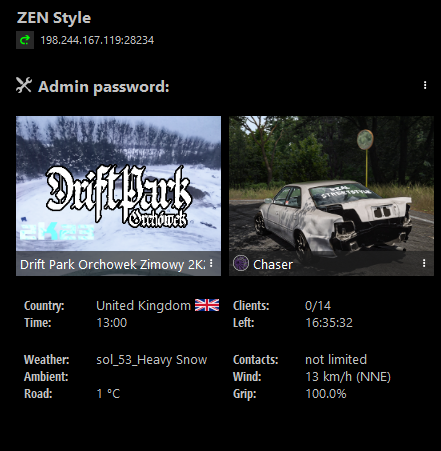
Task: Click the Drift Park Orchowek Zimowy track name
Action: pos(113,264)
